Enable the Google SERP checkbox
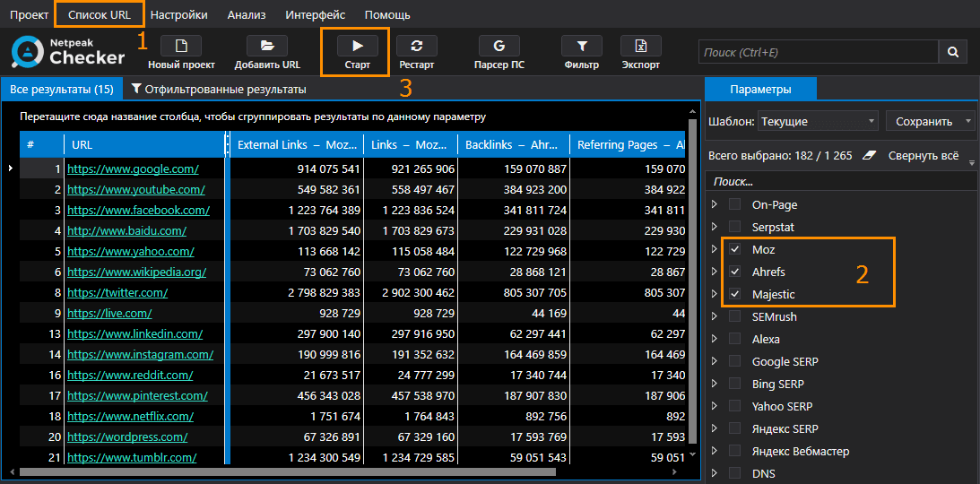 coord(735,361)
